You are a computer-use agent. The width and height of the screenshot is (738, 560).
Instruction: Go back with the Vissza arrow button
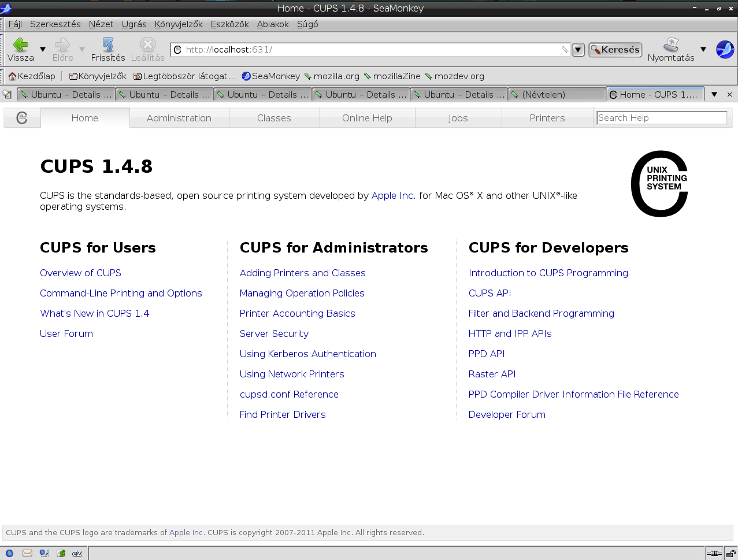(21, 49)
